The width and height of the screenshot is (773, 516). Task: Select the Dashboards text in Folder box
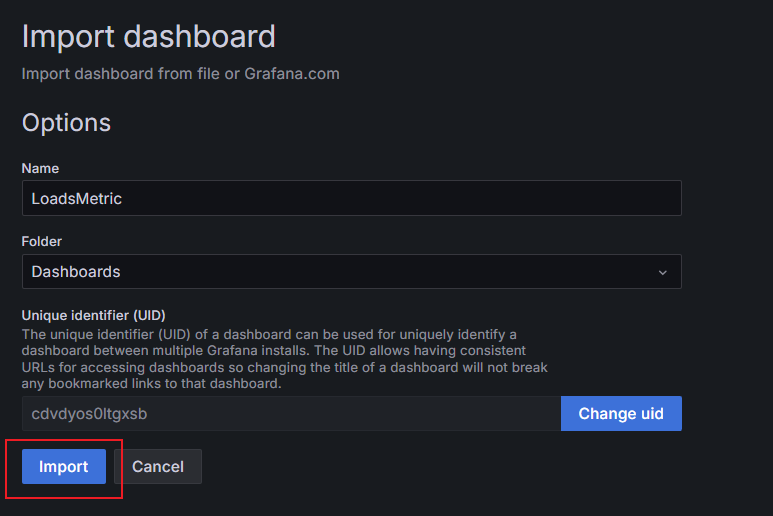pyautogui.click(x=76, y=272)
